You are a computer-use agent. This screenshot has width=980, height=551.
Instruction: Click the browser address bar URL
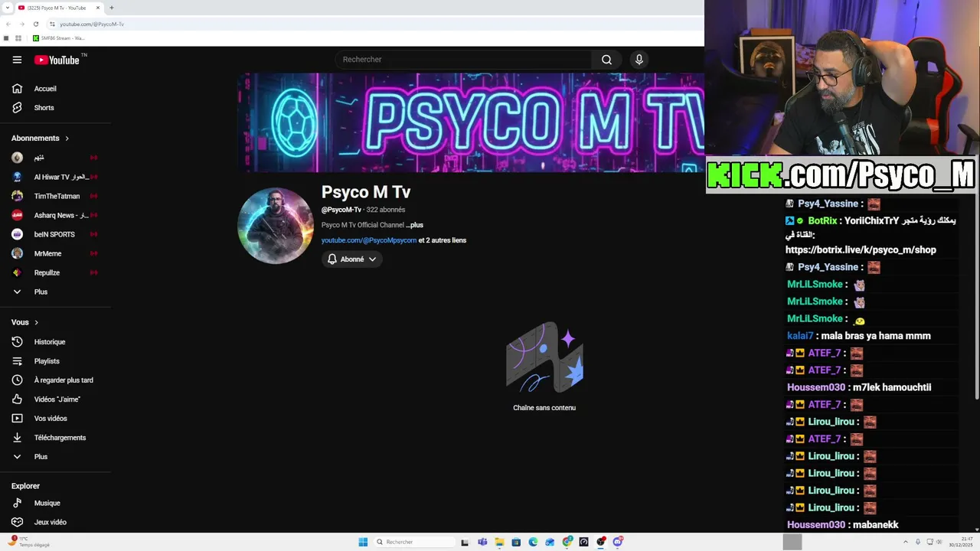pos(92,24)
